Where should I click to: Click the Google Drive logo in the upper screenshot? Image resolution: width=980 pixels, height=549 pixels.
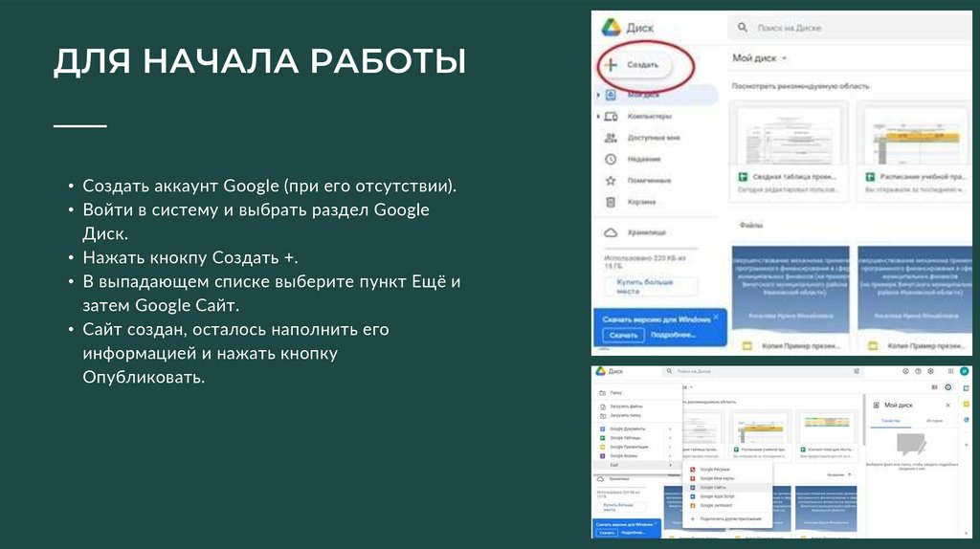pos(611,28)
